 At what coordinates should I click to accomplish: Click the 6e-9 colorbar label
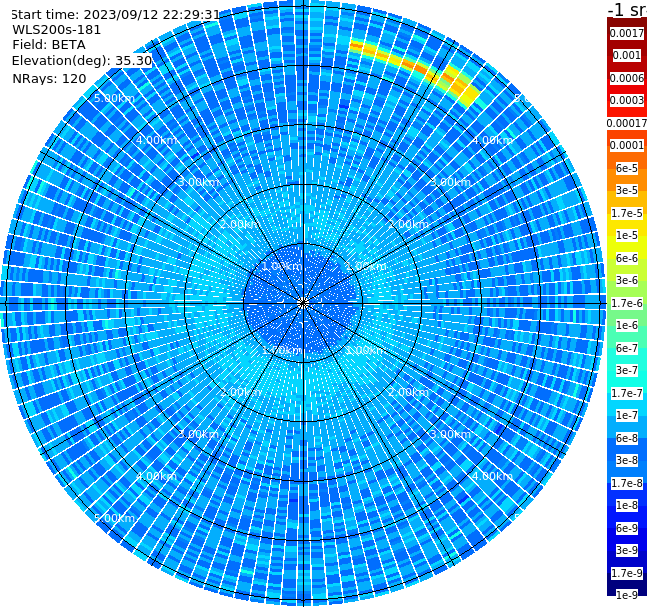[627, 528]
